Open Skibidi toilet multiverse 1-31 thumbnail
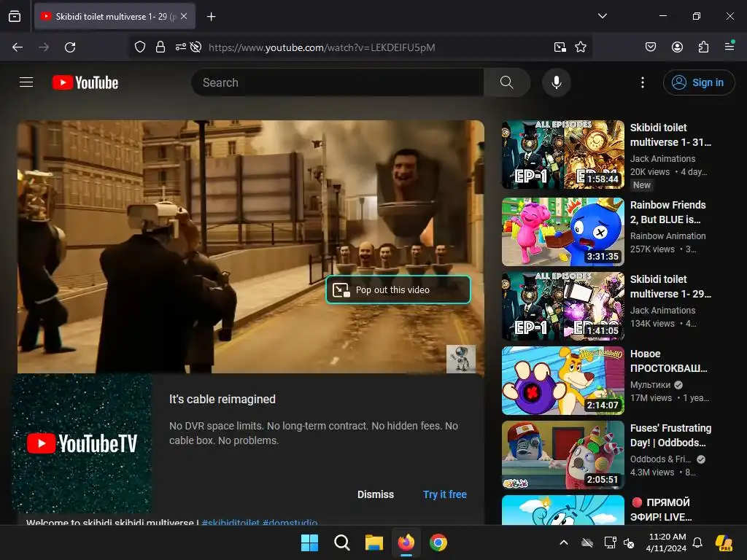The height and width of the screenshot is (560, 747). point(562,155)
